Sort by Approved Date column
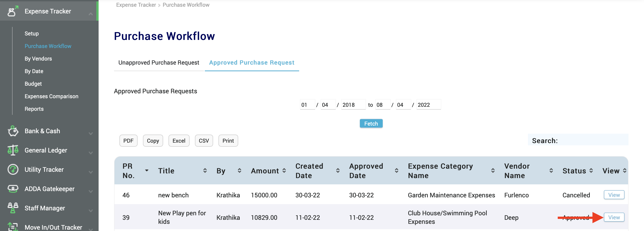The width and height of the screenshot is (644, 231). [x=396, y=170]
